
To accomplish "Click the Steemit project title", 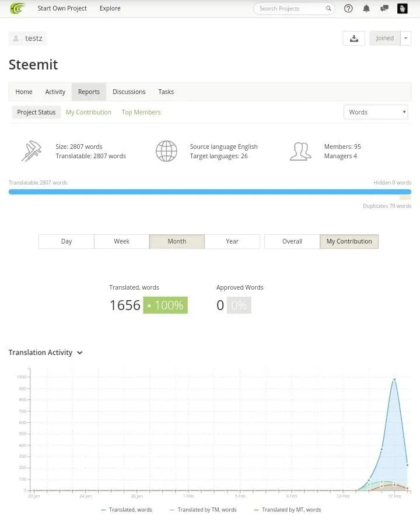I will [x=33, y=64].
